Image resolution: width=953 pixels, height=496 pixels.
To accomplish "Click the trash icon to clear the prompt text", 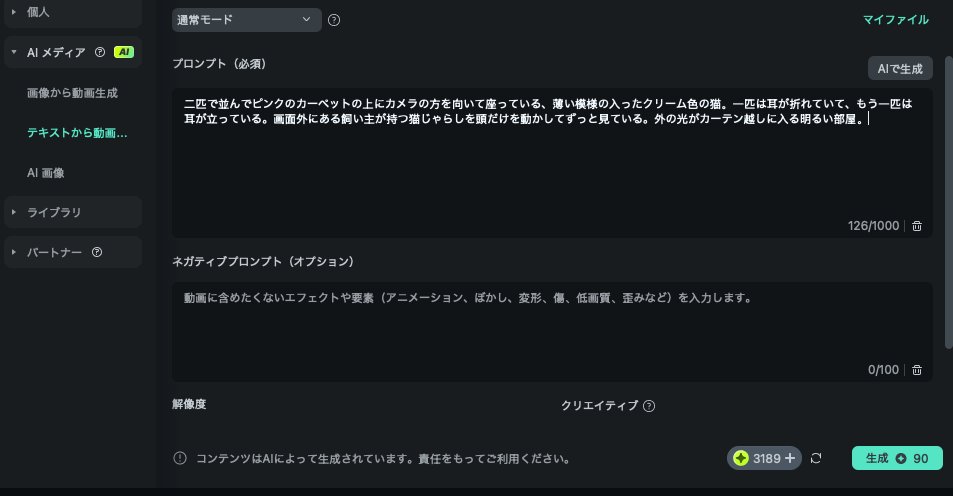I will (x=917, y=226).
